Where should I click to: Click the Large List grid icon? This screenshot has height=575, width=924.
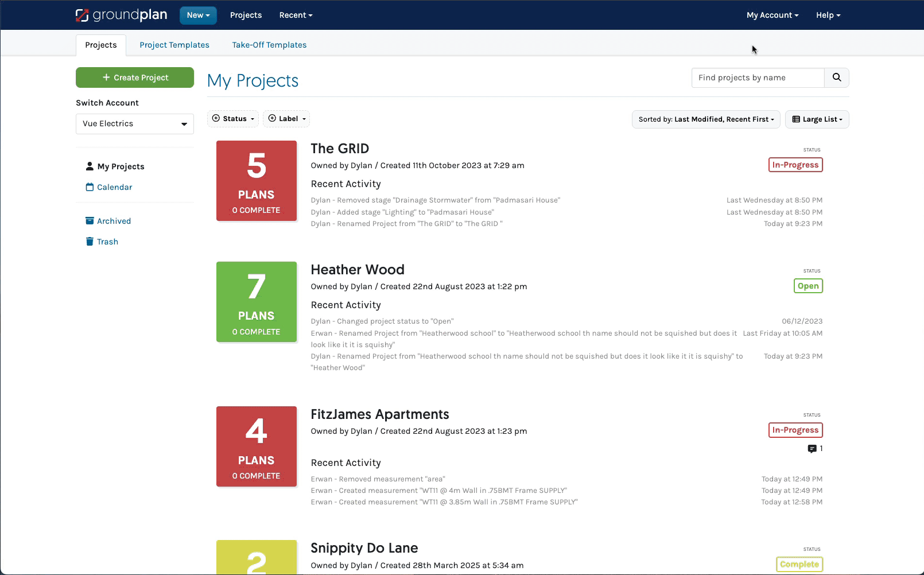(796, 119)
